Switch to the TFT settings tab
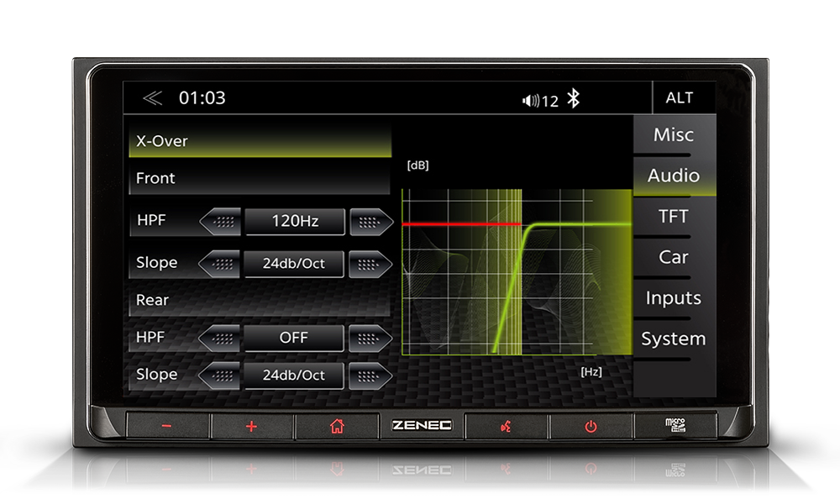The width and height of the screenshot is (840, 504). coord(674,217)
